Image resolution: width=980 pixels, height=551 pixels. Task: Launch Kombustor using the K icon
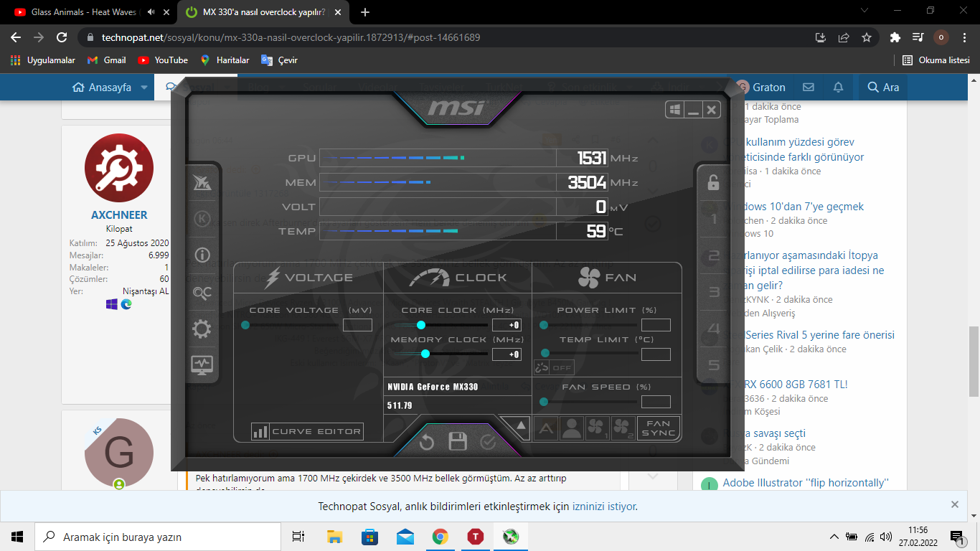pyautogui.click(x=202, y=219)
